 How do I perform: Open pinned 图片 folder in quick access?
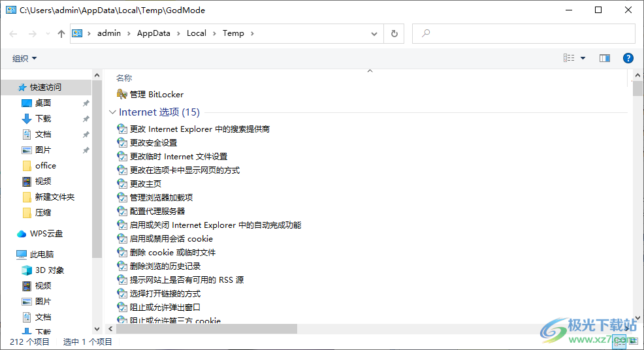tap(43, 150)
